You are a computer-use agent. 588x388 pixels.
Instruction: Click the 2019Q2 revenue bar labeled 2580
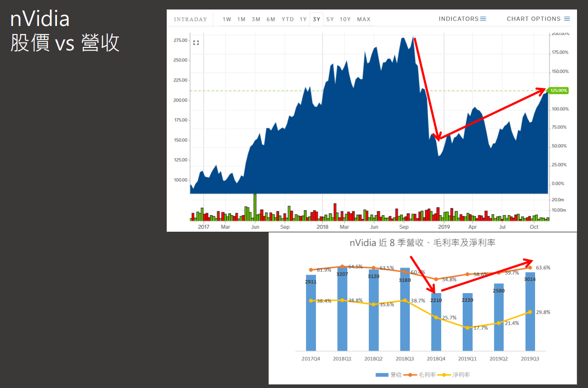(x=499, y=317)
